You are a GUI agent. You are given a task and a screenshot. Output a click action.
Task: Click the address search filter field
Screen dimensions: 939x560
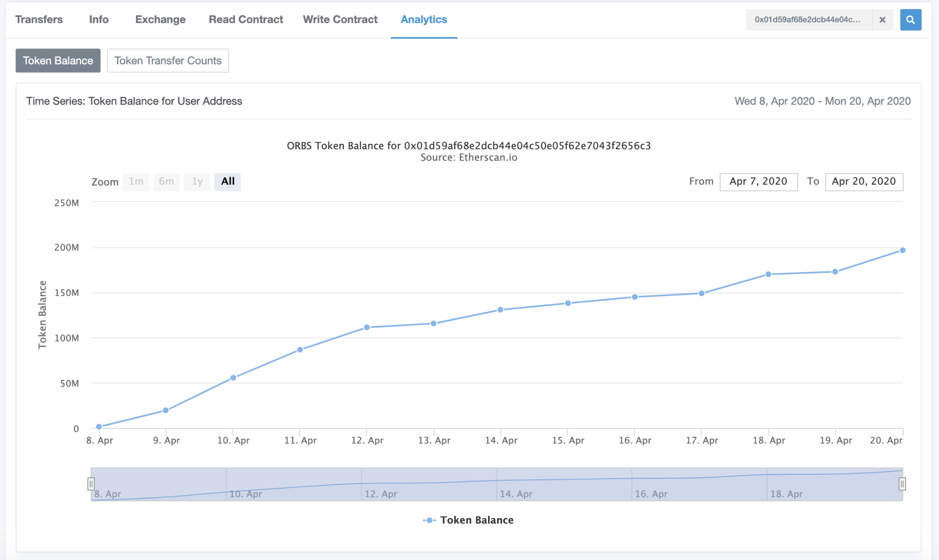click(x=809, y=20)
